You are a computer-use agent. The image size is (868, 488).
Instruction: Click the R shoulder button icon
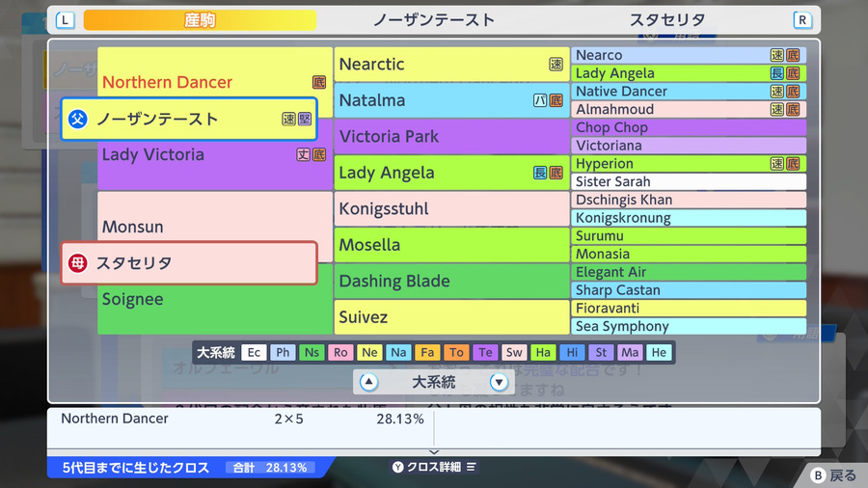click(x=802, y=20)
